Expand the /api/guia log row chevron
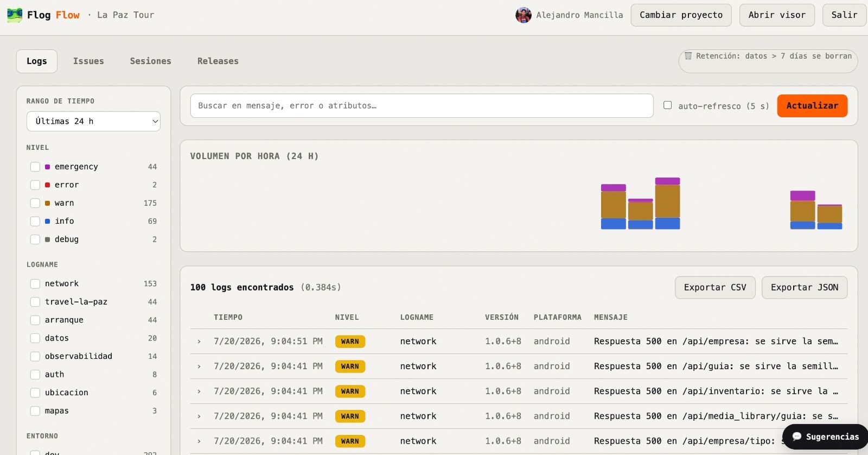This screenshot has width=868, height=455. pos(199,366)
